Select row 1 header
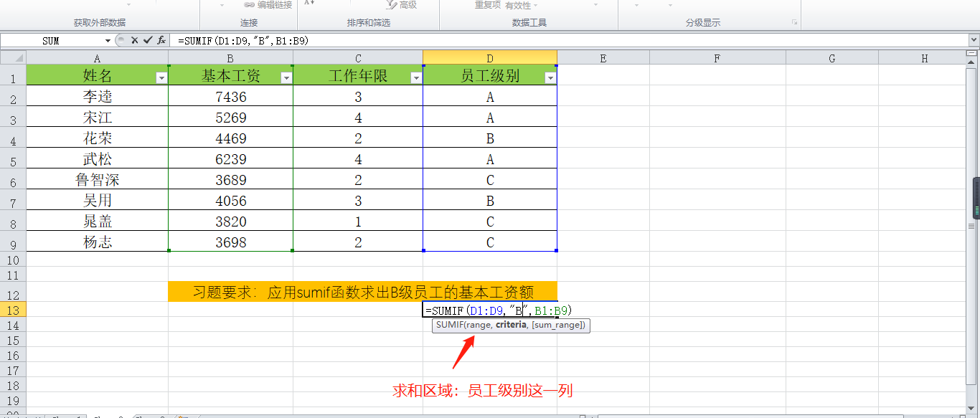This screenshot has height=418, width=980. pos(13,76)
